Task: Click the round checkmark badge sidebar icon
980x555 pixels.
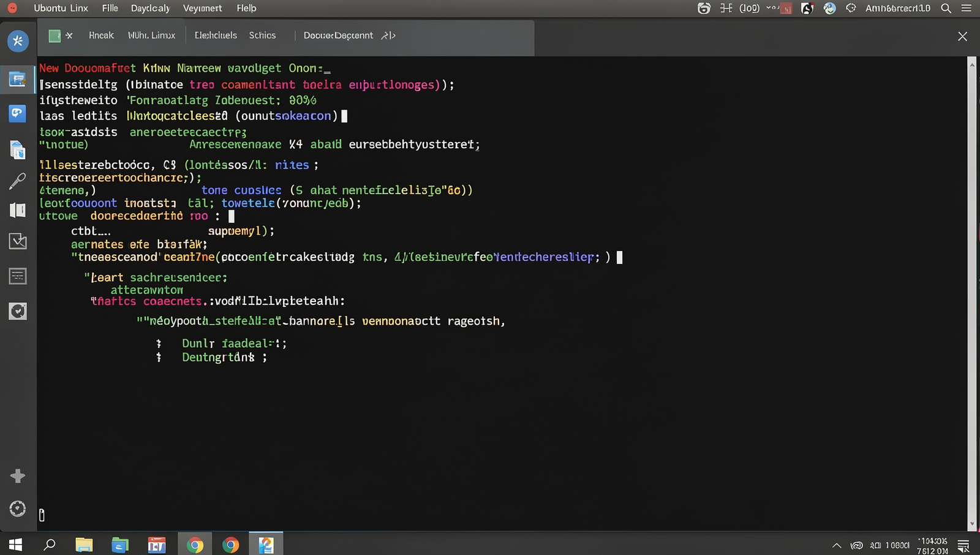Action: tap(18, 311)
